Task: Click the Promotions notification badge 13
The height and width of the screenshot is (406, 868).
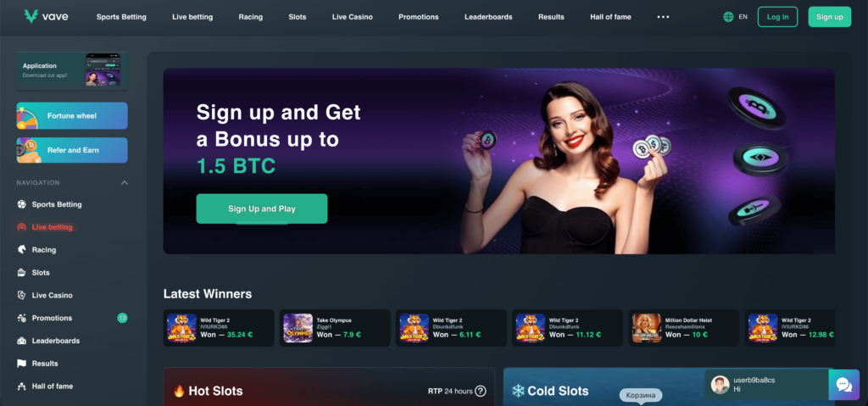Action: point(122,318)
